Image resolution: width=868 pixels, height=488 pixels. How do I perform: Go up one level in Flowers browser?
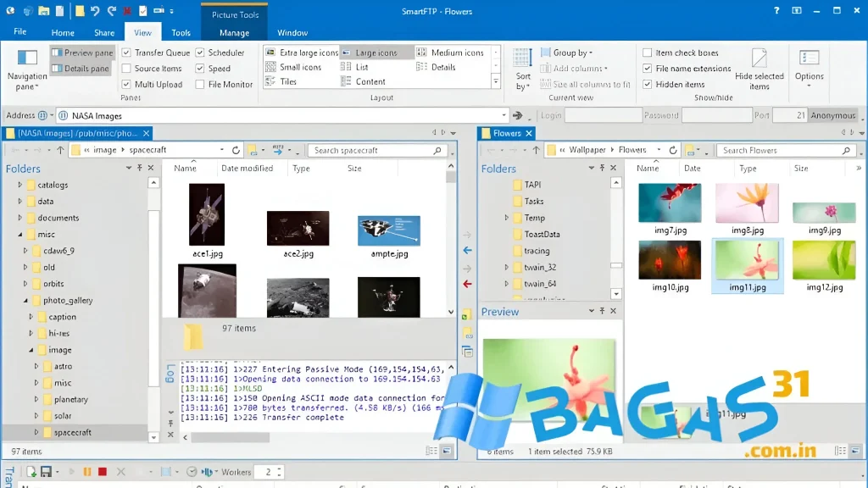tap(536, 150)
